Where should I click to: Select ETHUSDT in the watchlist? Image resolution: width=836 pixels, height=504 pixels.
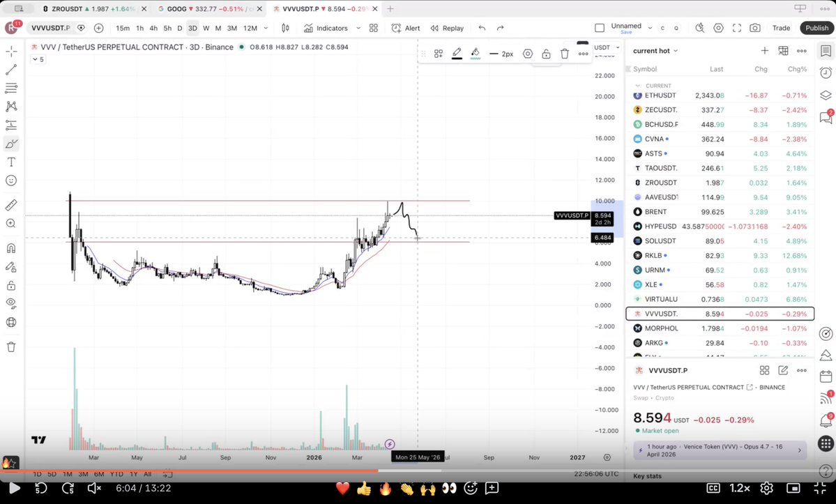[x=720, y=96]
